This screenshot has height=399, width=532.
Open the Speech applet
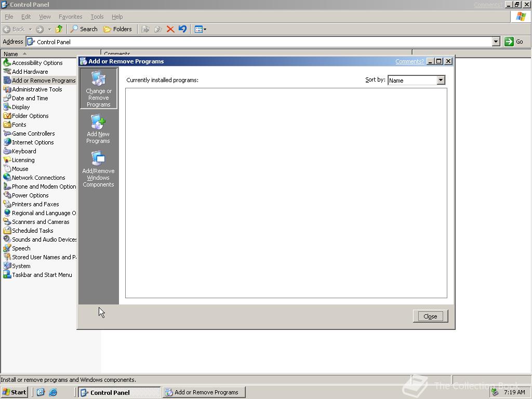coord(17,248)
